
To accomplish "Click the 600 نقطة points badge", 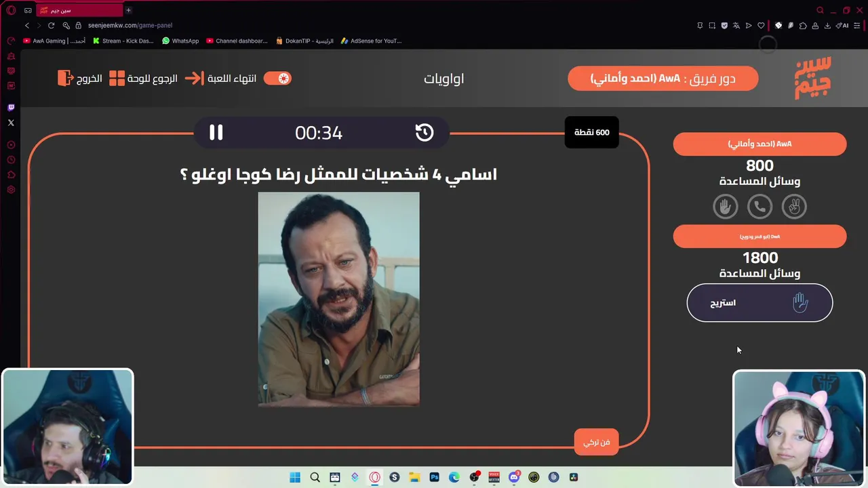I will (x=592, y=132).
